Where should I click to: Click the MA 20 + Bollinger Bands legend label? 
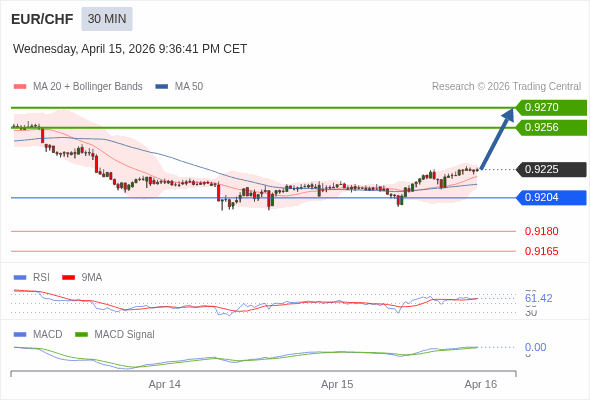pos(88,87)
